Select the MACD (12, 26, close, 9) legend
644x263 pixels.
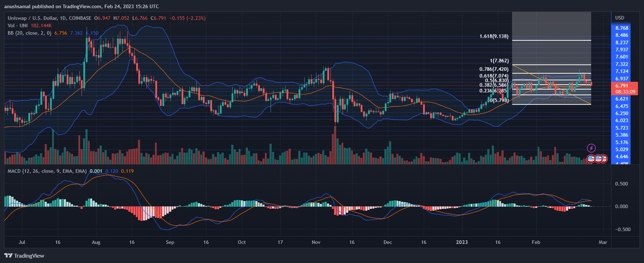click(x=47, y=171)
